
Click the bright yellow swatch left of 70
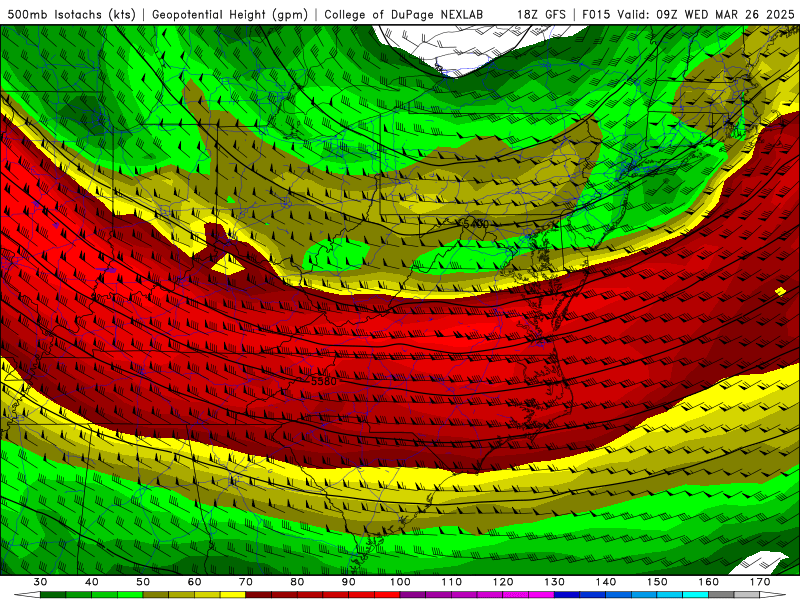233,595
